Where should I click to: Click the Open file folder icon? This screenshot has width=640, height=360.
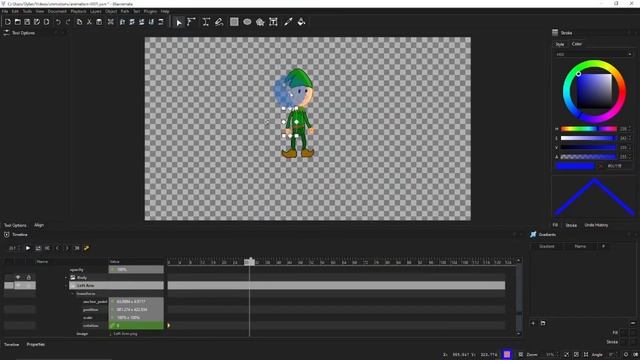click(18, 22)
